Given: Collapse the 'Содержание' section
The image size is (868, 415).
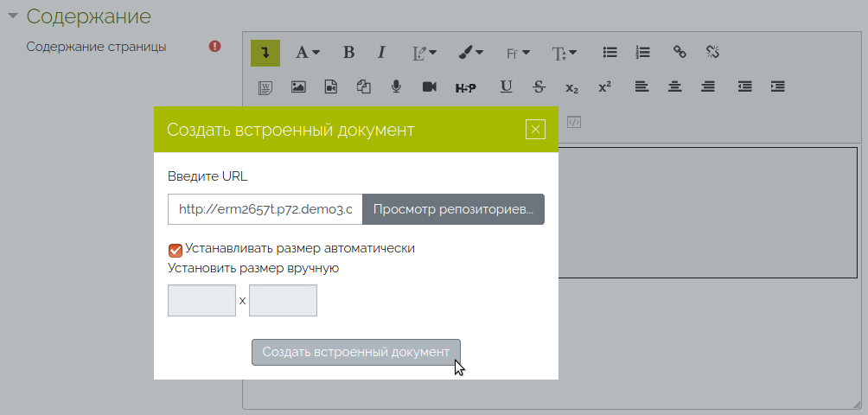Looking at the screenshot, I should tap(13, 16).
